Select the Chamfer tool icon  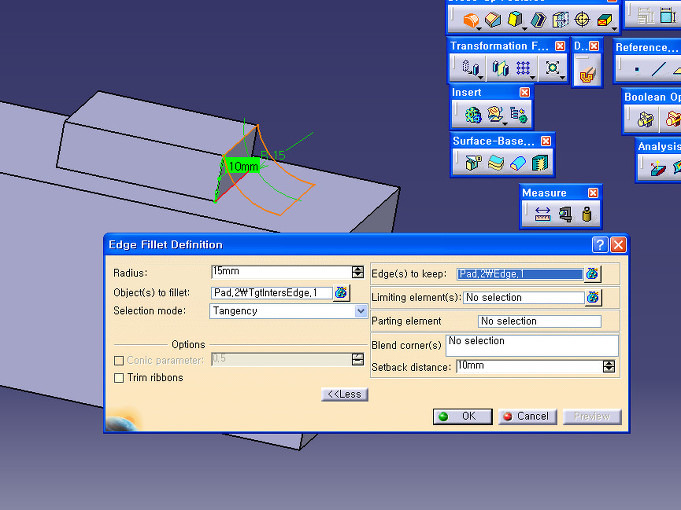coord(493,20)
